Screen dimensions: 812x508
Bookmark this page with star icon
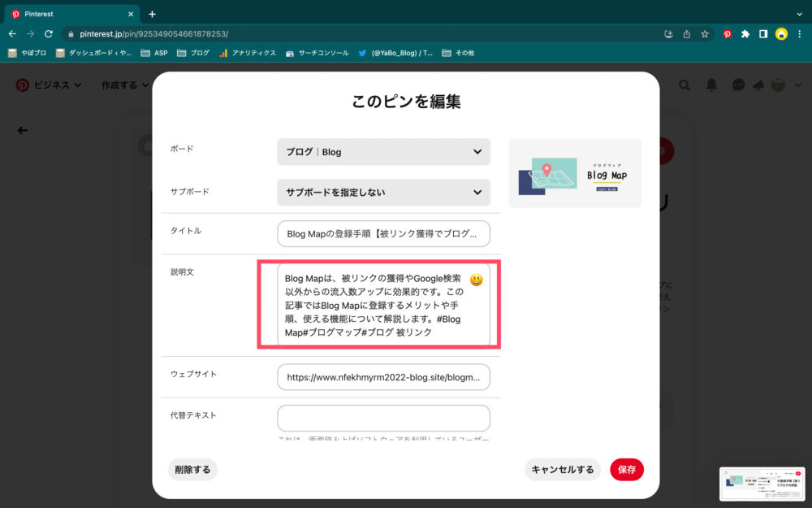705,34
